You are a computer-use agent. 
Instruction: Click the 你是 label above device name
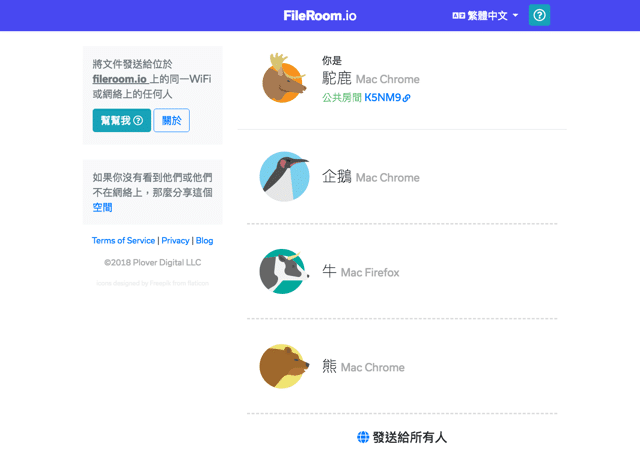(331, 61)
